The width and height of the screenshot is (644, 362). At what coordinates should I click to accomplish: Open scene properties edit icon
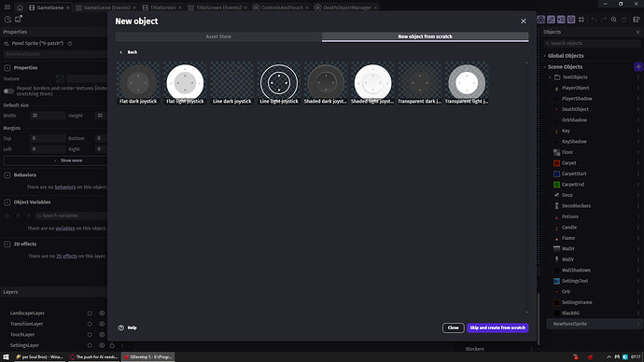coord(637,20)
